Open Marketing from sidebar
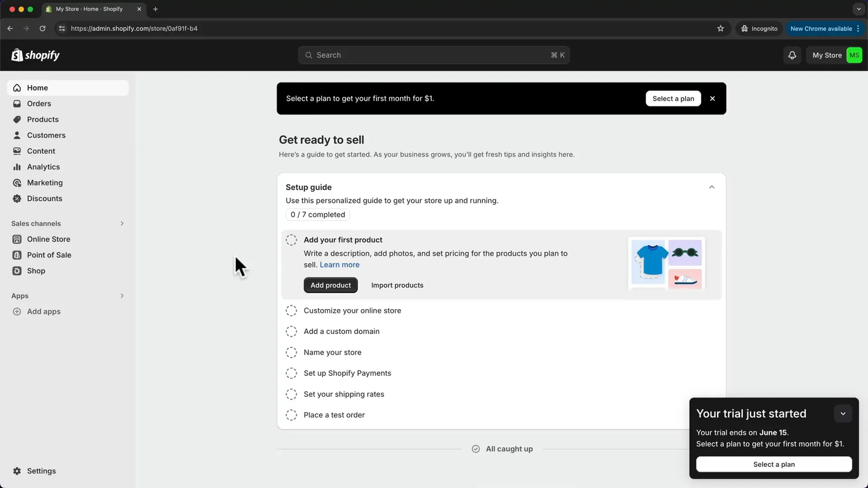Screen dimensions: 868x488 pyautogui.click(x=68, y=183)
